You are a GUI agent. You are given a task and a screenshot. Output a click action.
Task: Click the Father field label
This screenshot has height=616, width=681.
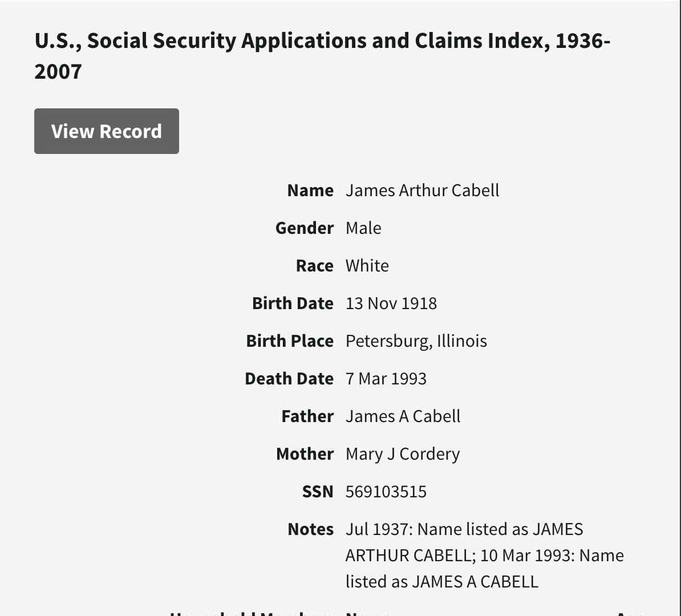307,416
